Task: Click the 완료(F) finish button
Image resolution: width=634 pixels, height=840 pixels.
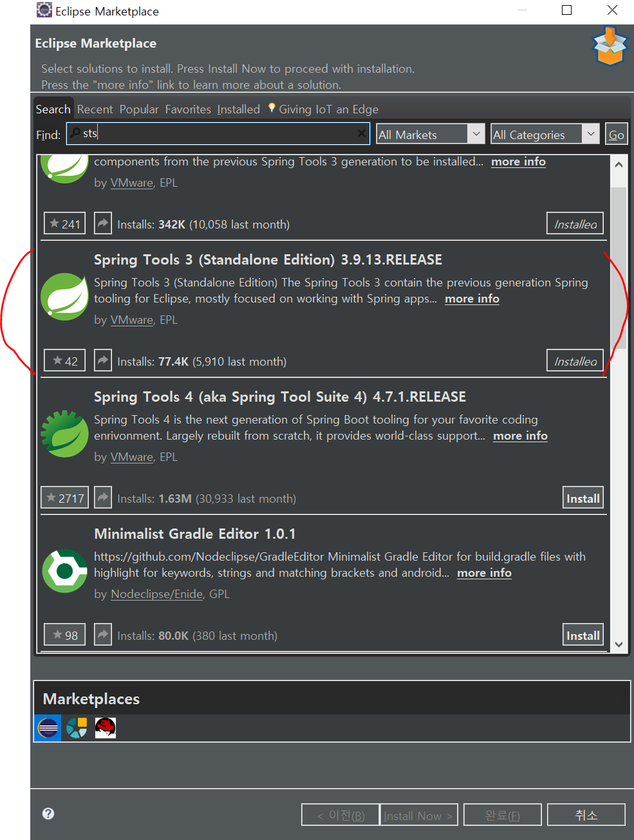Action: [x=503, y=814]
